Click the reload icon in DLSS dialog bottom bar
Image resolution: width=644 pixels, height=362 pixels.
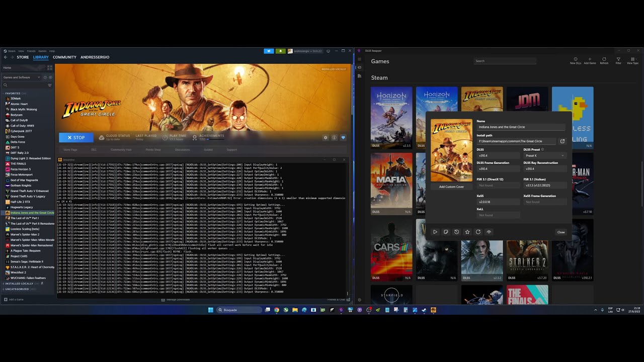[x=478, y=232]
